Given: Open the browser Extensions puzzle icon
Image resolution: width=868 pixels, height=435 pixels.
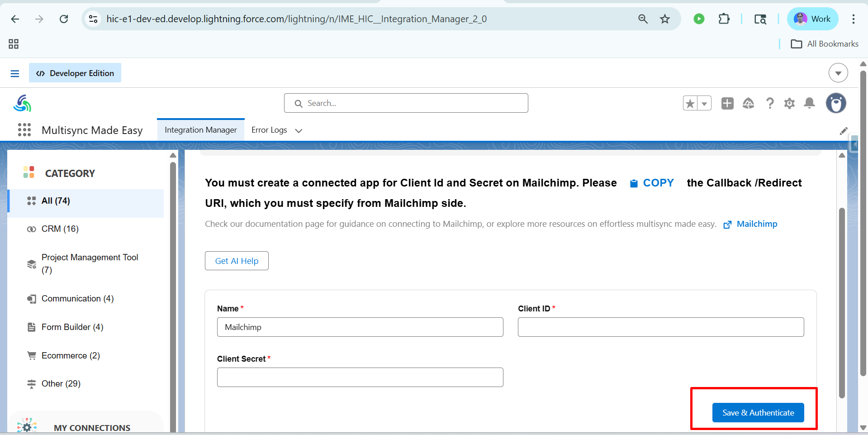Looking at the screenshot, I should coord(724,19).
